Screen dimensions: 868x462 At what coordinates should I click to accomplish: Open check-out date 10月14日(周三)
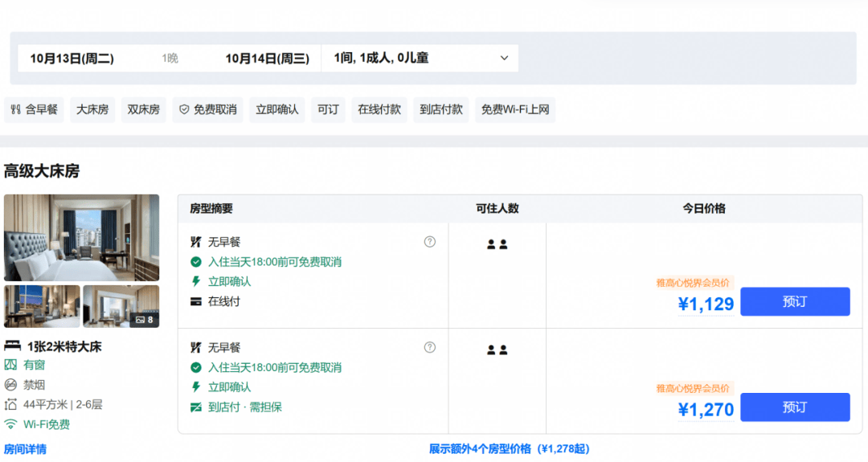point(268,58)
